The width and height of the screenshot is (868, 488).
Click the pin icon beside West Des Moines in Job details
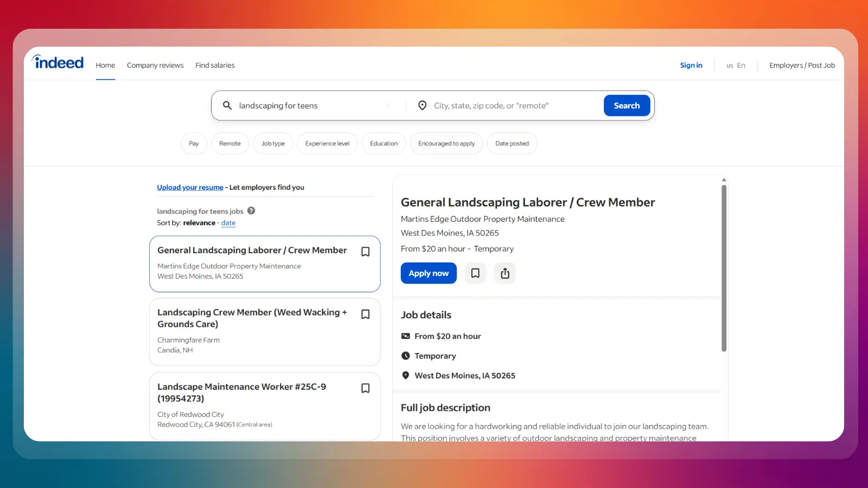click(x=405, y=375)
